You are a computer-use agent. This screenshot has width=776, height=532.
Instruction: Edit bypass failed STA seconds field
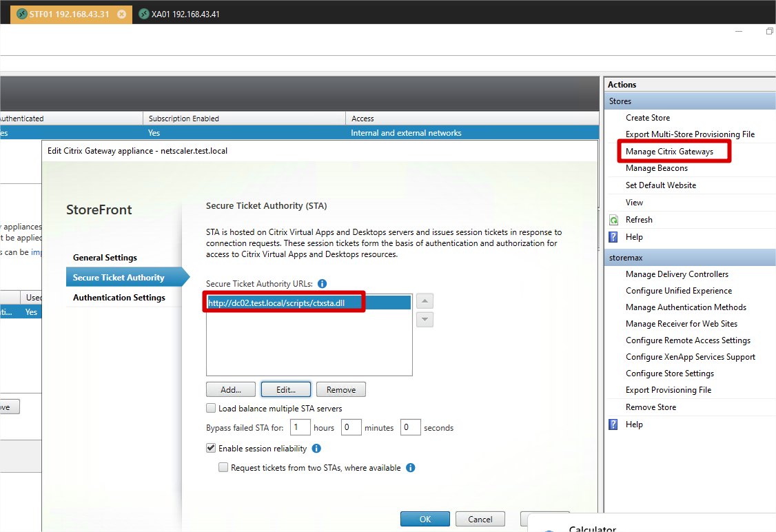click(x=410, y=427)
